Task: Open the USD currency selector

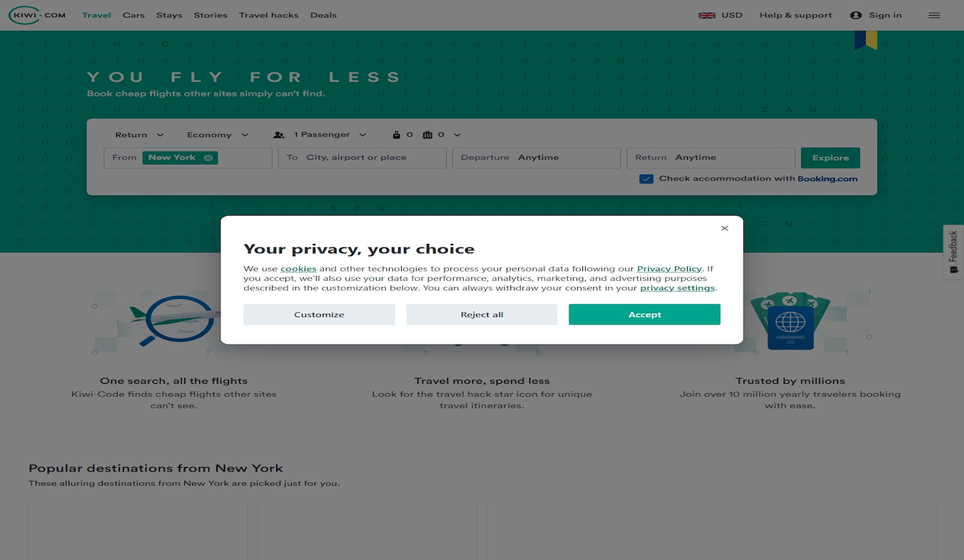Action: pyautogui.click(x=732, y=15)
